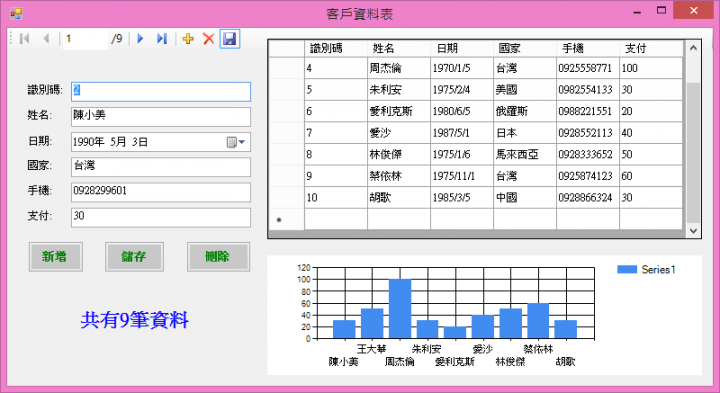Screen dimensions: 720x393
Task: Go to first record in navigator
Action: pyautogui.click(x=25, y=39)
